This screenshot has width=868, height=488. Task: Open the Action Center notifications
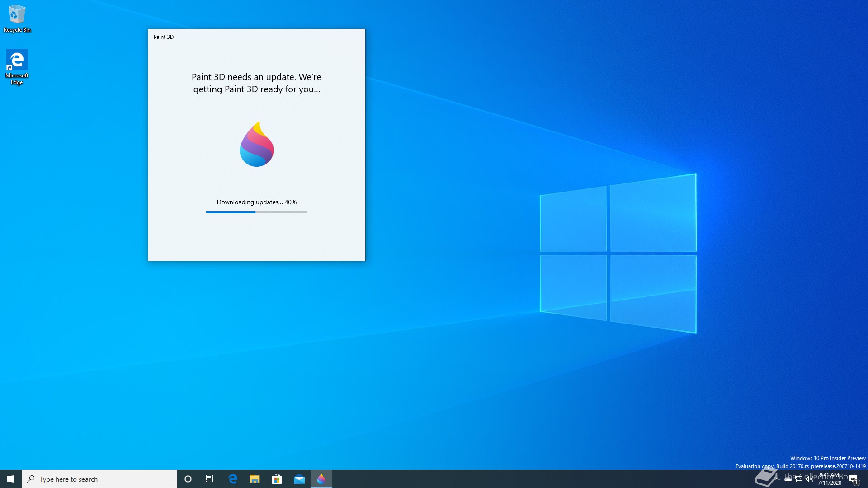(853, 479)
